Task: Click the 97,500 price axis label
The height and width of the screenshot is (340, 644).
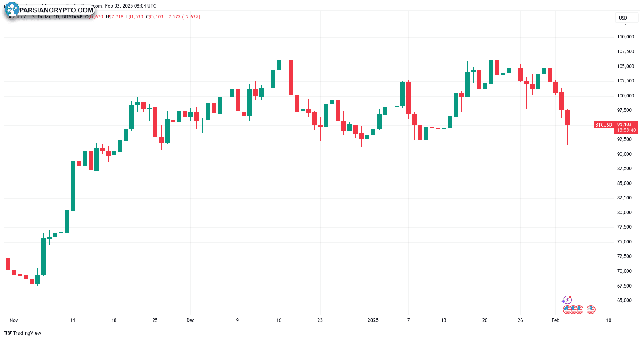Action: tap(624, 110)
